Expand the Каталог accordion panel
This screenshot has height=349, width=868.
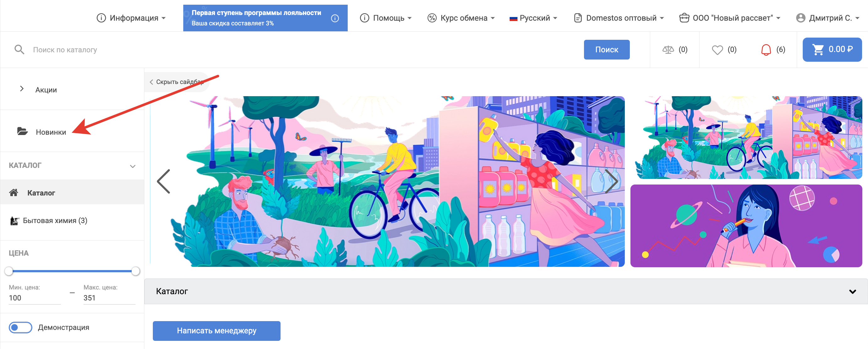852,291
